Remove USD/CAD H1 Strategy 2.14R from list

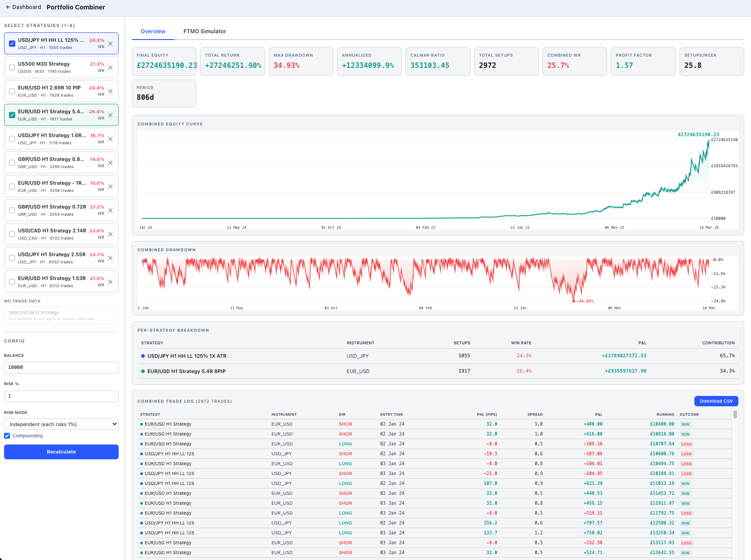pos(111,234)
